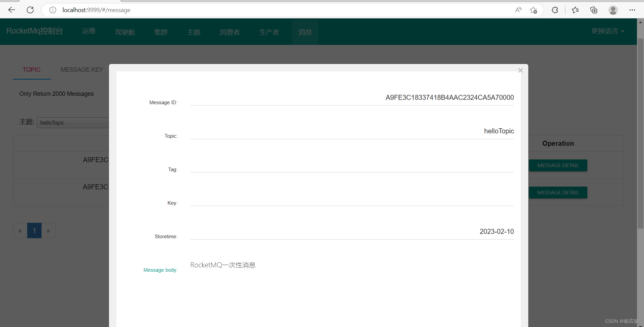Reload the page with the refresh icon
Image resolution: width=644 pixels, height=327 pixels.
[x=30, y=10]
